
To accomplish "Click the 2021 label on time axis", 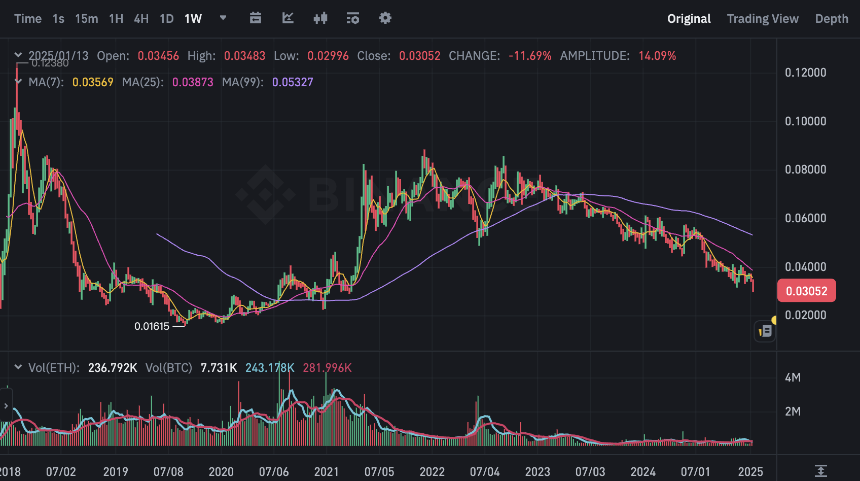I will pyautogui.click(x=326, y=472).
